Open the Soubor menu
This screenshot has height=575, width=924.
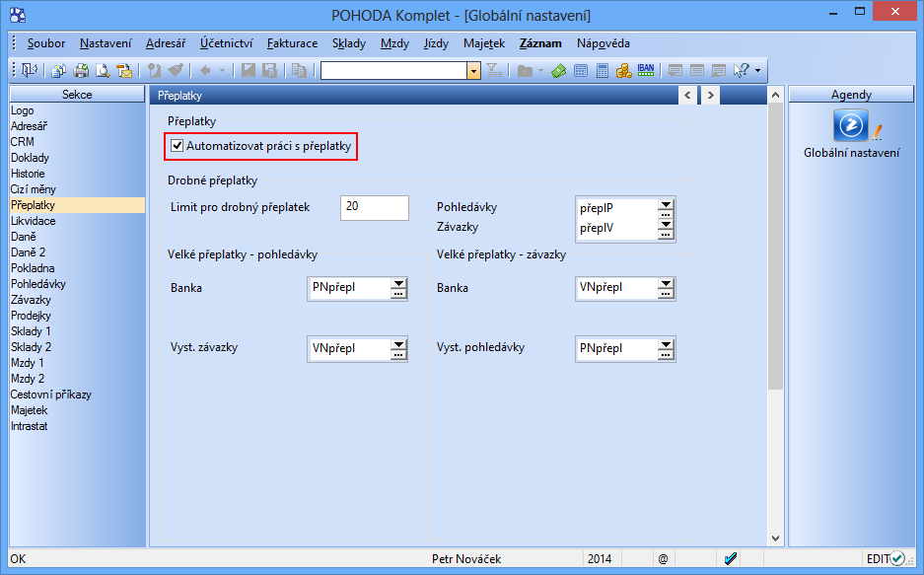(46, 43)
